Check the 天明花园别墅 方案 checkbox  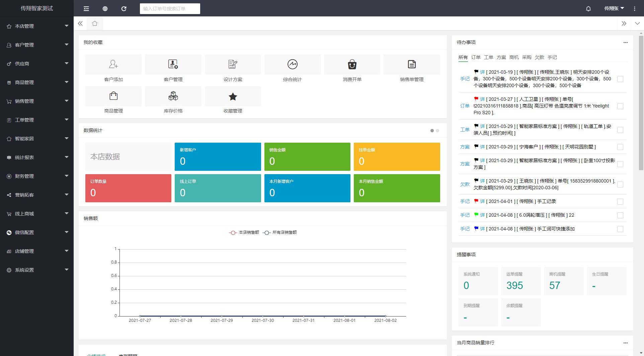(x=620, y=147)
